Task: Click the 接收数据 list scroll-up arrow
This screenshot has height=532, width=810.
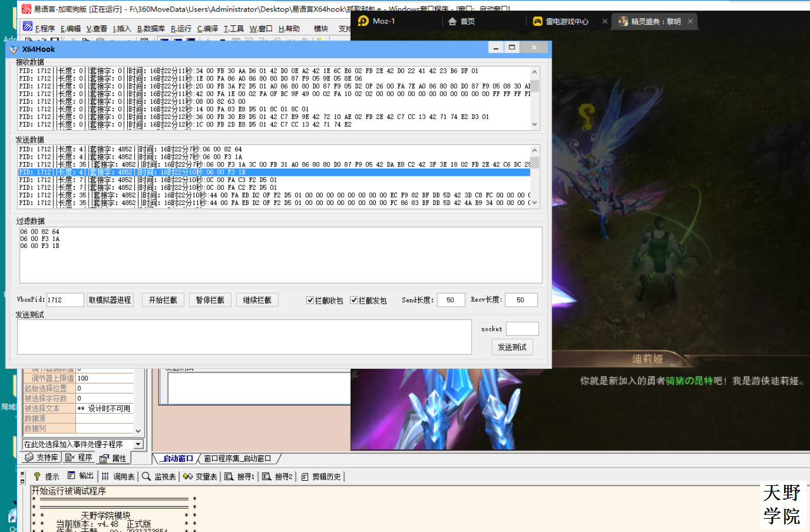Action: (x=535, y=71)
